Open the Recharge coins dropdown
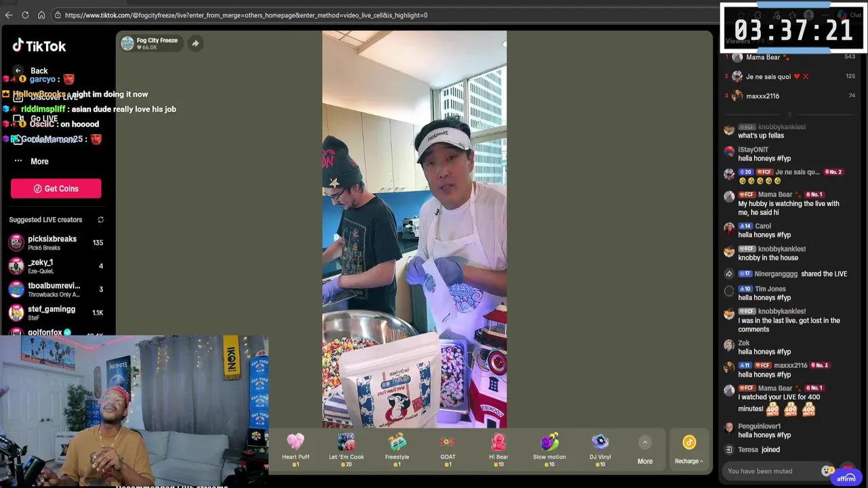This screenshot has height=488, width=868. [x=689, y=450]
